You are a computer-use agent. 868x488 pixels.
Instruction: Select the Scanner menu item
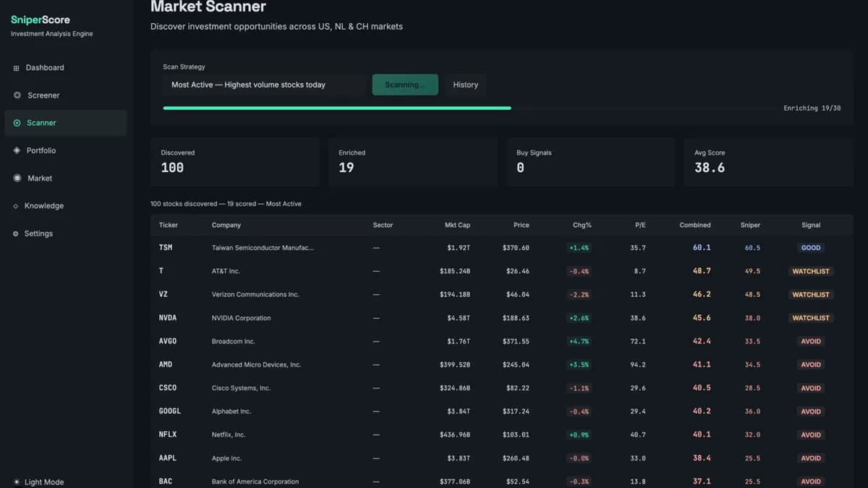[66, 123]
